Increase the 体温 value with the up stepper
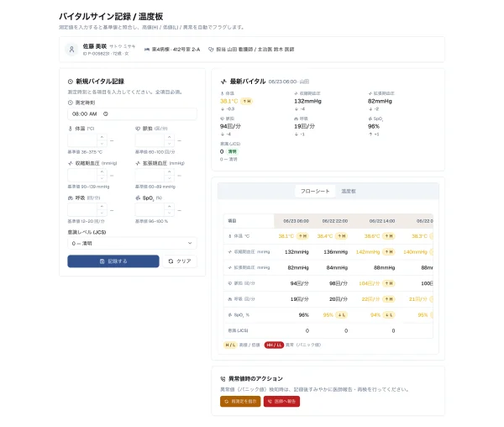 click(102, 137)
